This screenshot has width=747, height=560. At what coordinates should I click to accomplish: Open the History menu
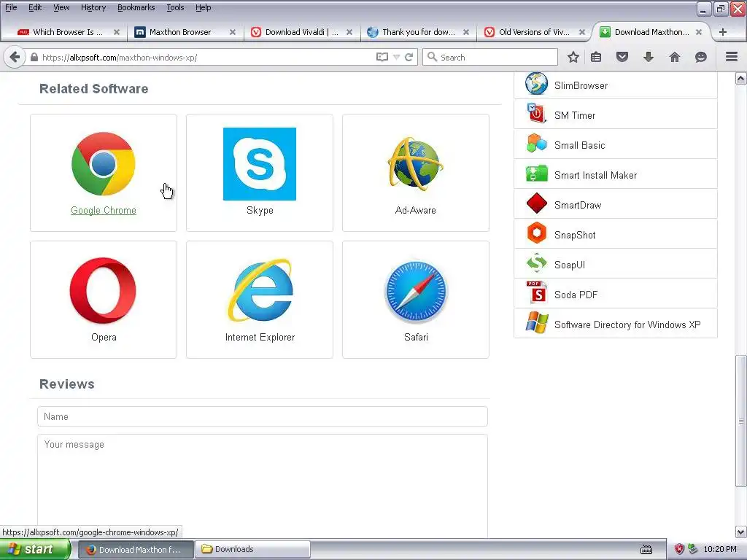(x=93, y=7)
